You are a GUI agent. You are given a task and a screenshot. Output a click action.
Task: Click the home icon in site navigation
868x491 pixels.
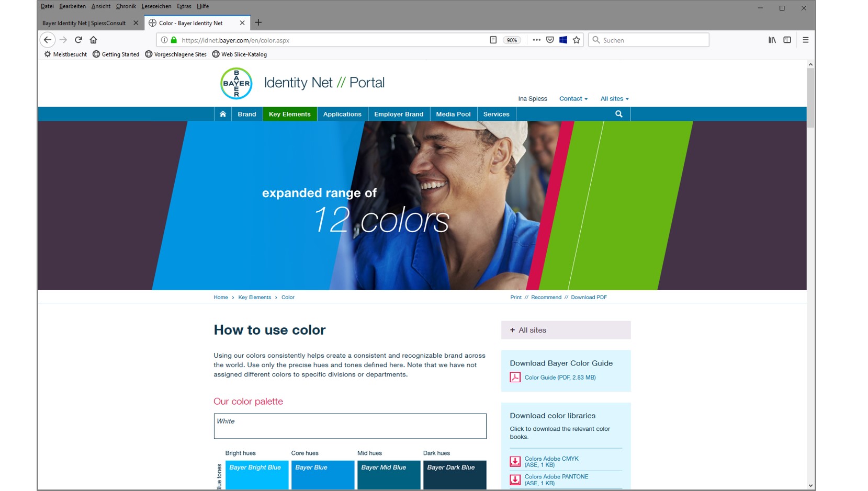[x=223, y=114]
